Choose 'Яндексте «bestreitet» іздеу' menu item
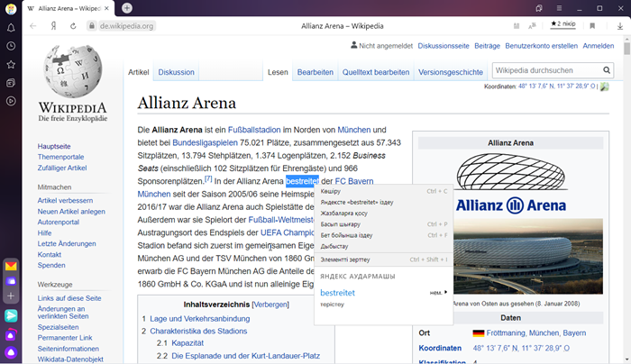631x364 pixels. 383,203
